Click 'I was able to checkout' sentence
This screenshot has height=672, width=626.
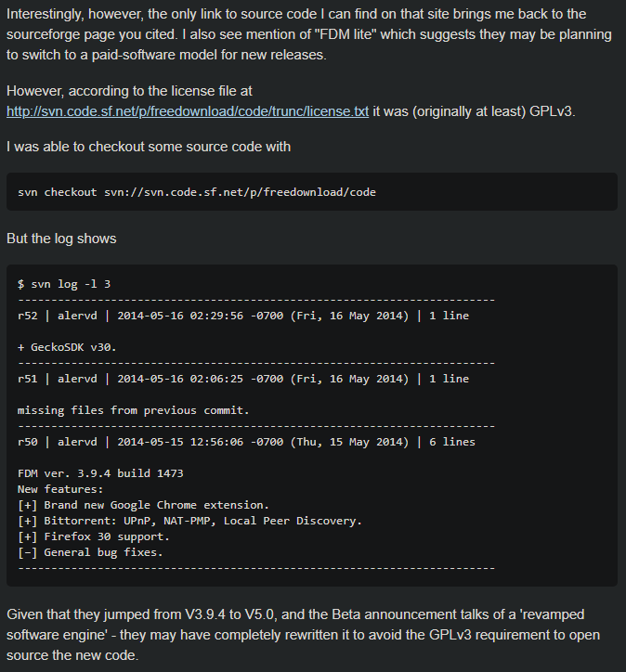pos(149,147)
